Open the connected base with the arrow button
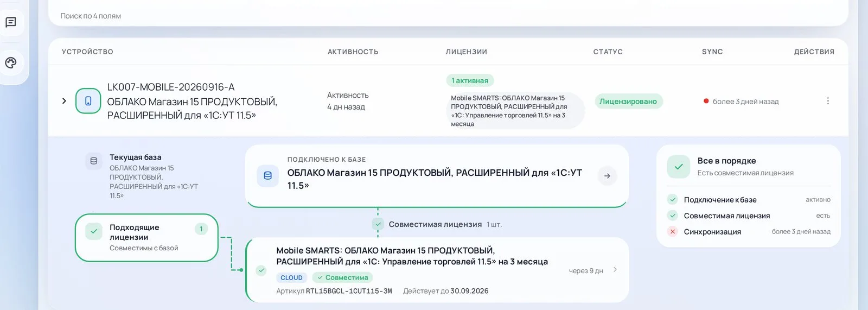Screen dimensions: 868x310 607,176
